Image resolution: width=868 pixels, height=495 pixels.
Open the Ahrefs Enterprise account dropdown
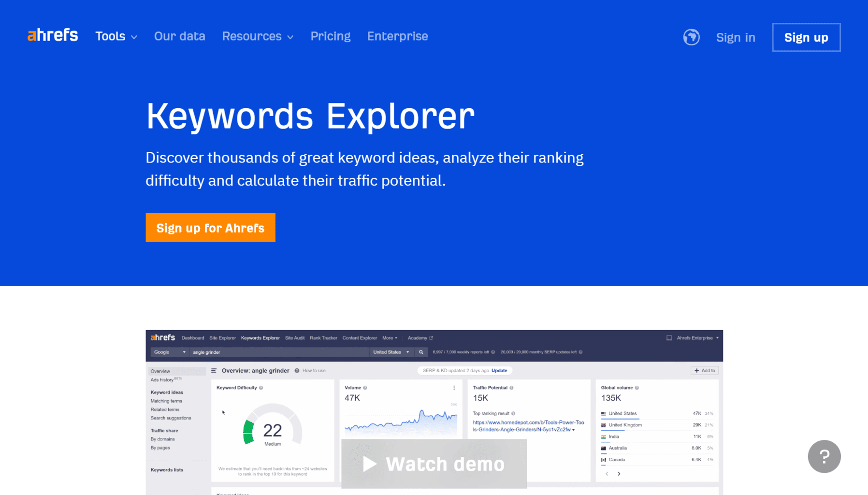[698, 338]
